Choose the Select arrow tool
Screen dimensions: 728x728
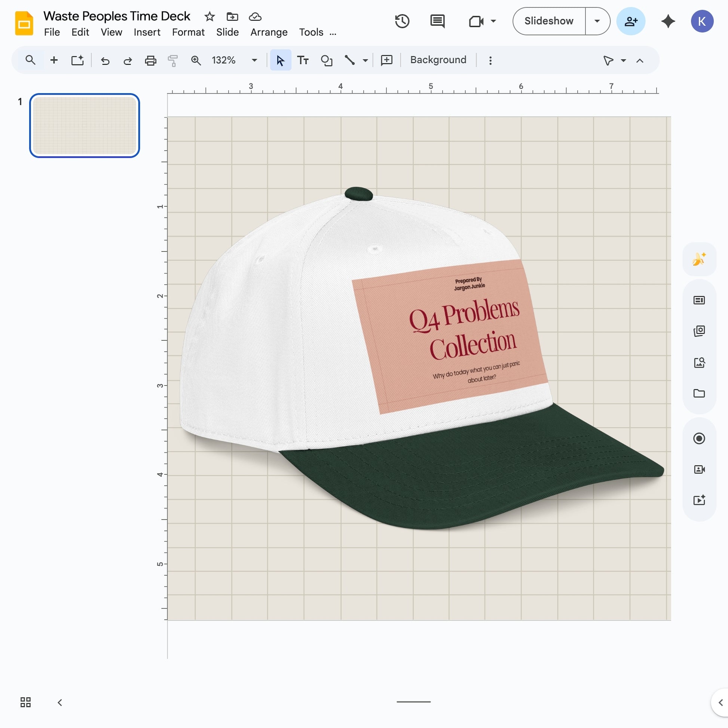pyautogui.click(x=280, y=60)
